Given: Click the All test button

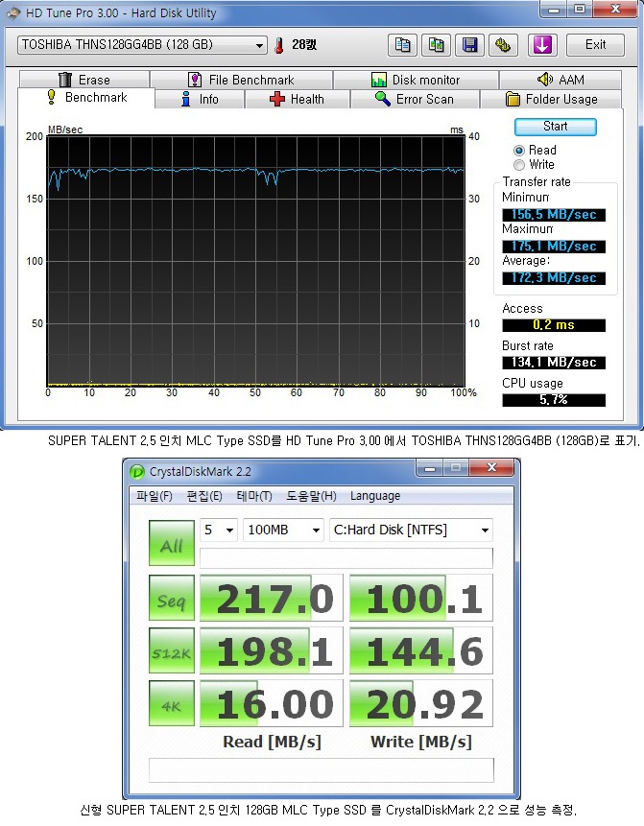Looking at the screenshot, I should click(172, 543).
